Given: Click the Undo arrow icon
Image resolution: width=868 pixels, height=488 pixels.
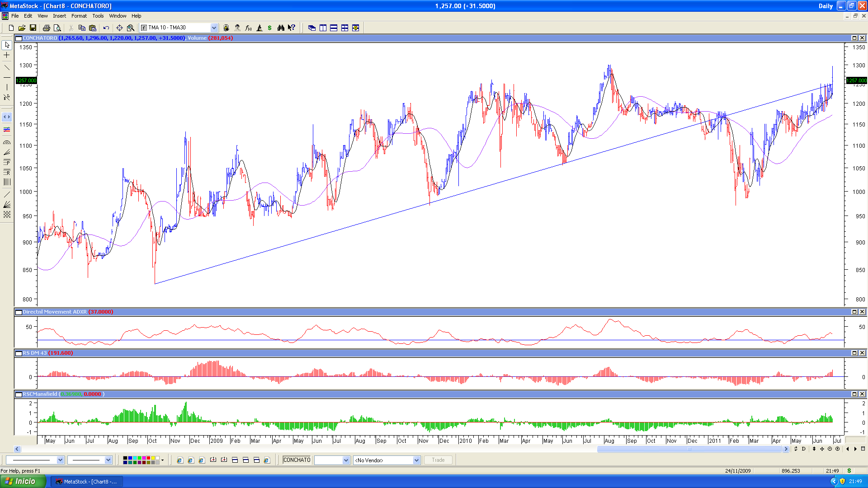Looking at the screenshot, I should [106, 28].
